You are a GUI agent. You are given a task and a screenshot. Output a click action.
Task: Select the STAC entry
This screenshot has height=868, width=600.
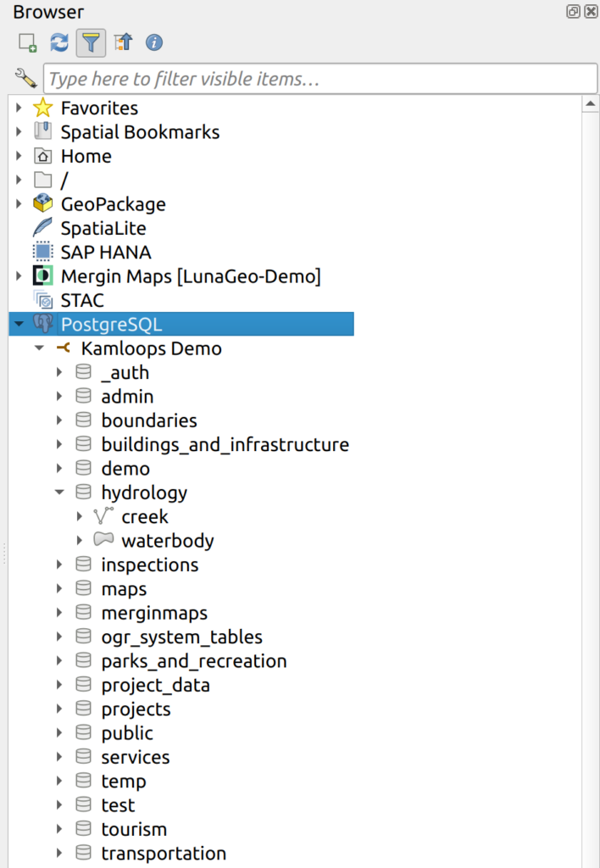point(82,301)
